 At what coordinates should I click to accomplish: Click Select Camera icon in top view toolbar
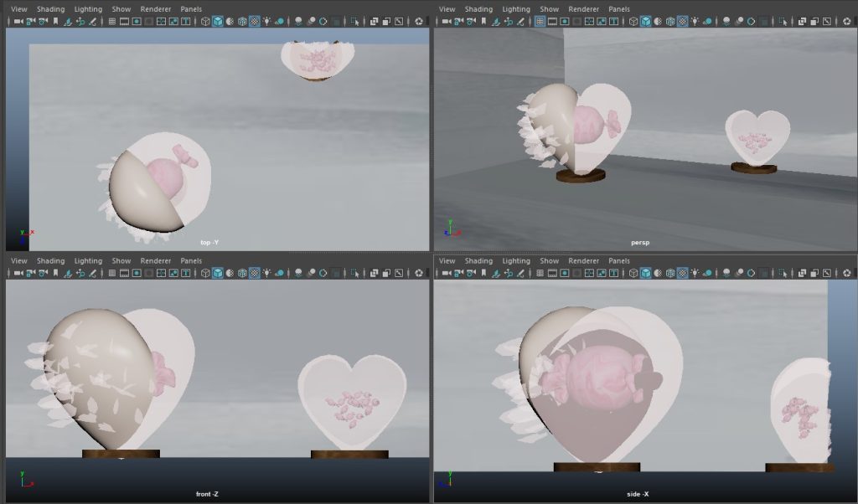click(18, 21)
